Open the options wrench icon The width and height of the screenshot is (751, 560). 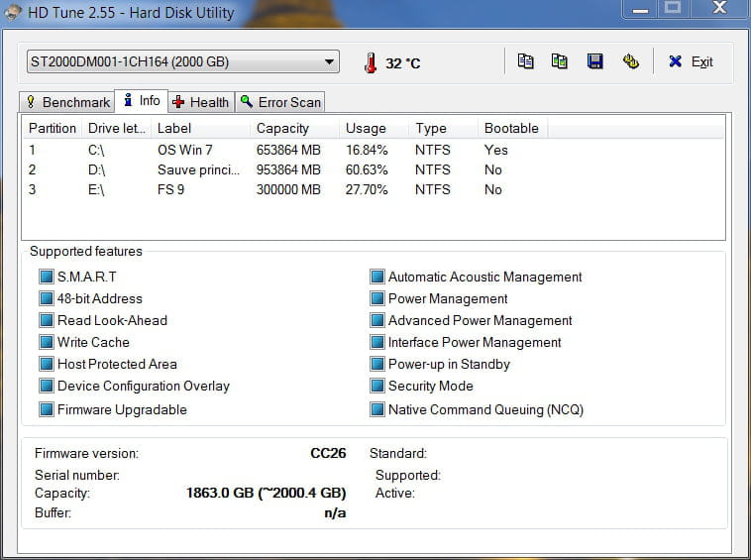[631, 61]
